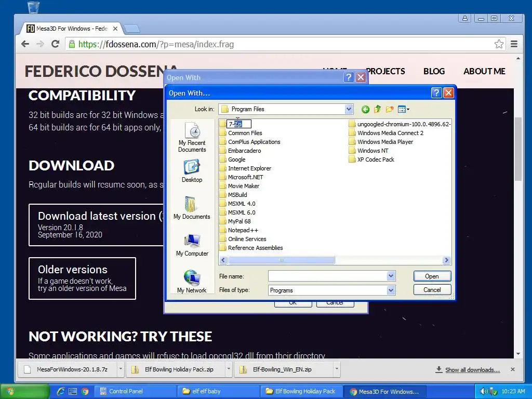Click Show Desktop in quick launch

click(73, 391)
